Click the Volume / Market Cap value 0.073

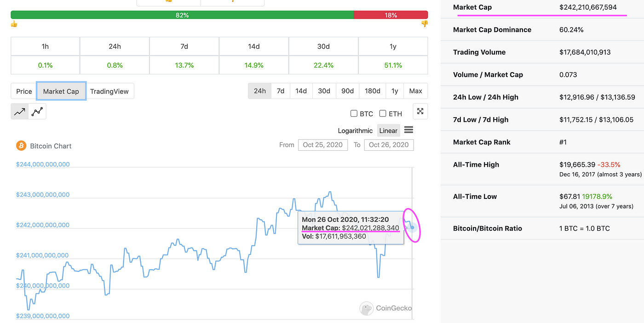[x=568, y=74]
